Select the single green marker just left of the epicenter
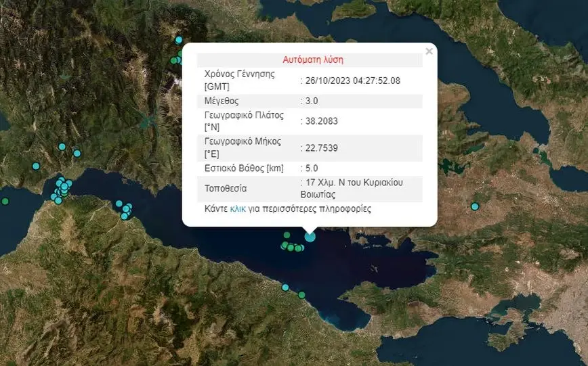 coord(287,235)
